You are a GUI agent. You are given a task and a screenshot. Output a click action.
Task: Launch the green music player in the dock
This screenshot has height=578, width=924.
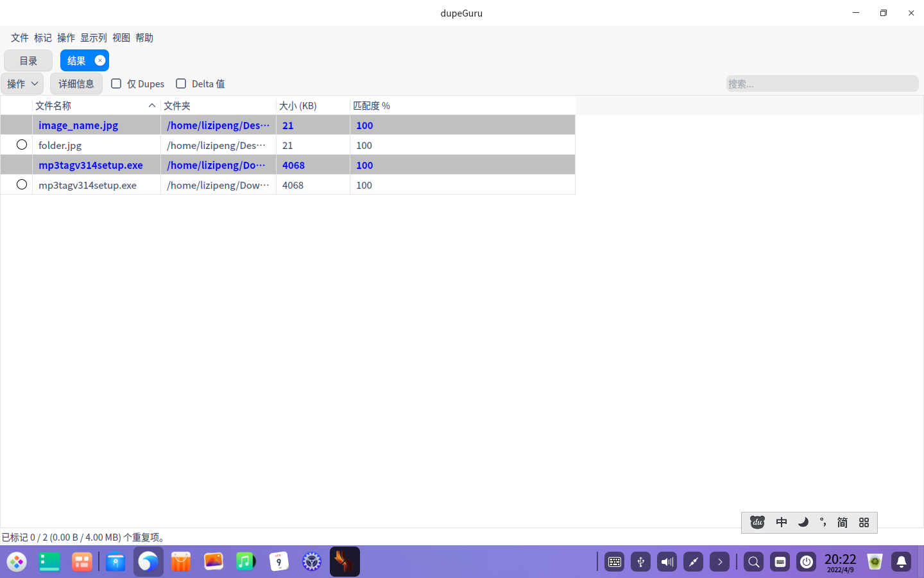click(x=246, y=562)
